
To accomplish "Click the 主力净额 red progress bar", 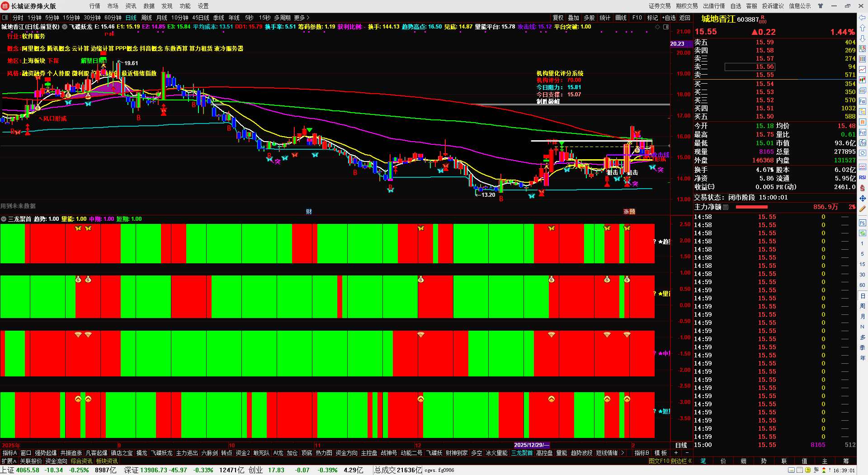I will coord(752,207).
